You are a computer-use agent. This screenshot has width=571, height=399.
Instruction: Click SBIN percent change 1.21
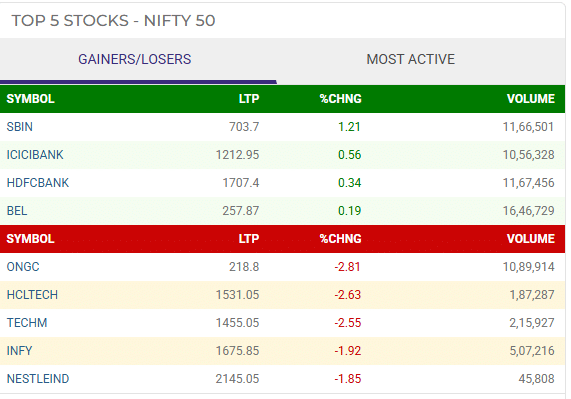coord(349,127)
